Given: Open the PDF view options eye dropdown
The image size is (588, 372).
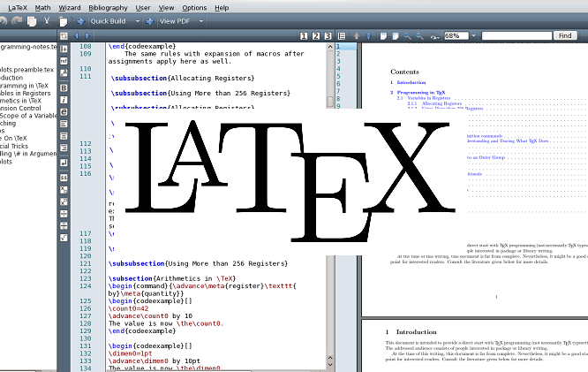Looking at the screenshot, I should tap(434, 36).
